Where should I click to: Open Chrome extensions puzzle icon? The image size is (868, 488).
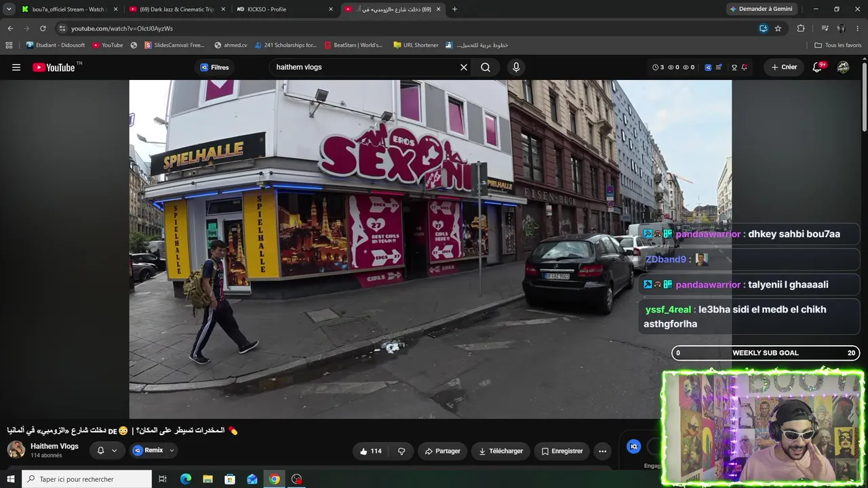(x=801, y=28)
